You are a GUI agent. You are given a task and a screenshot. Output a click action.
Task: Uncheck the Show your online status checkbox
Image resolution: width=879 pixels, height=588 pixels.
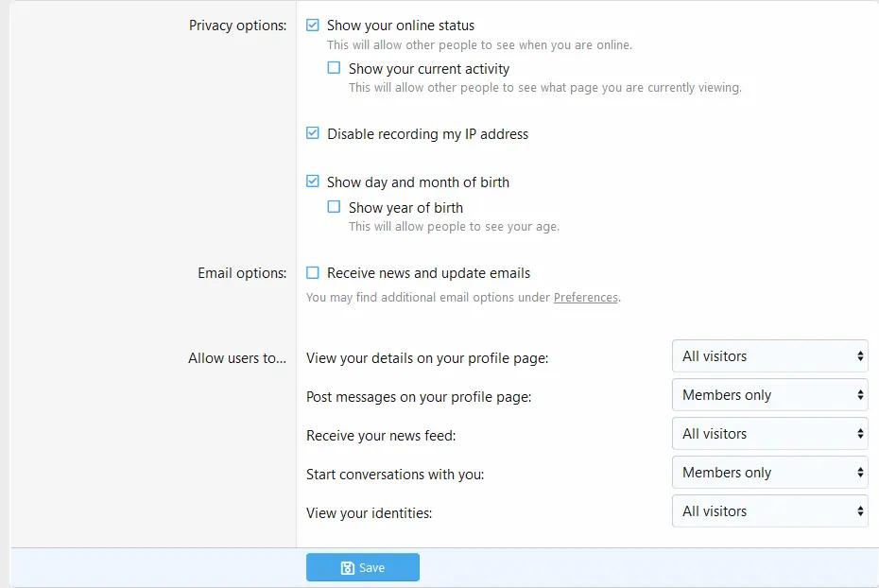313,26
